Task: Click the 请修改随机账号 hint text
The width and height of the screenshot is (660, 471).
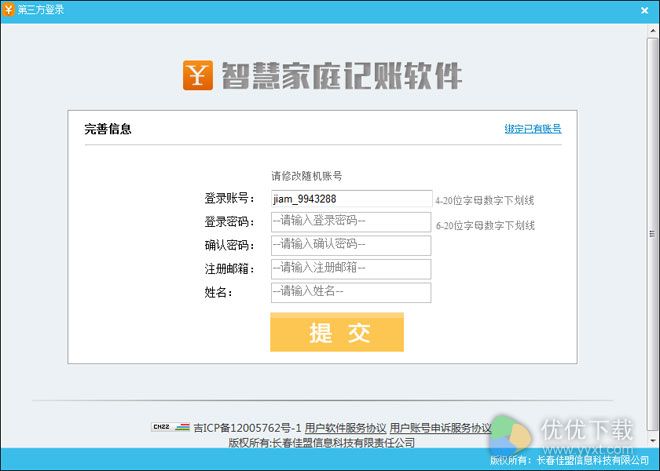Action: point(306,176)
